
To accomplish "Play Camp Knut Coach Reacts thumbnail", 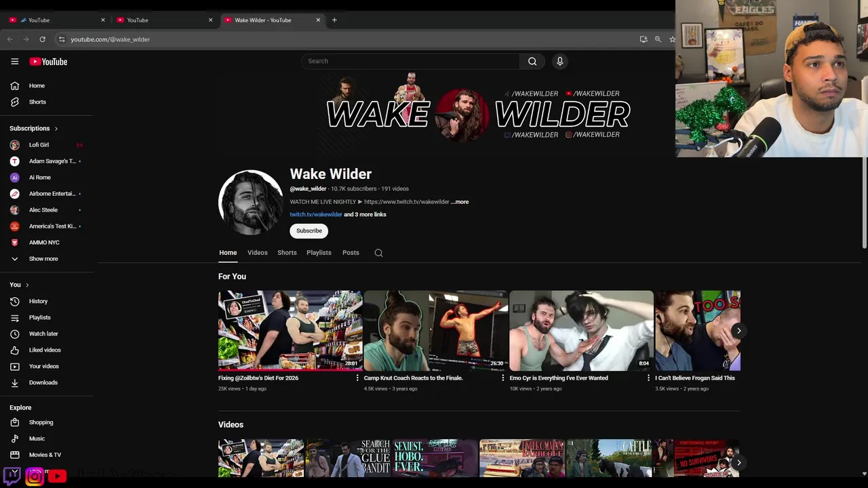I will 436,331.
